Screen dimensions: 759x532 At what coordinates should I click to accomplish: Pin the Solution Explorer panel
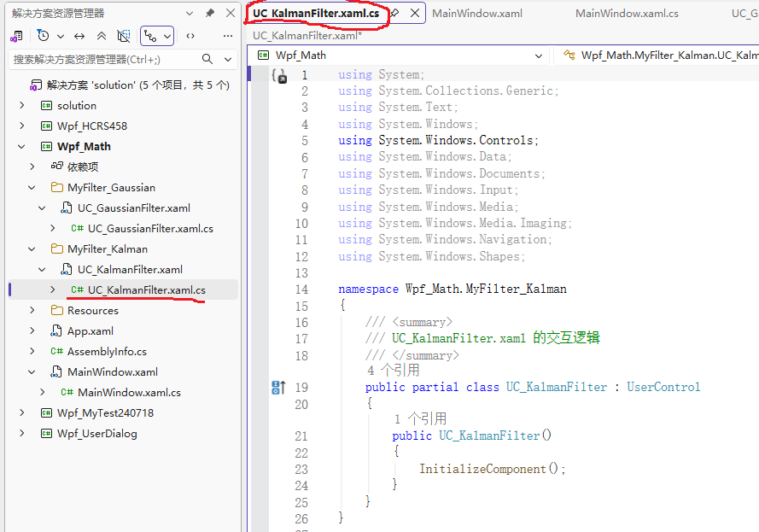point(209,13)
